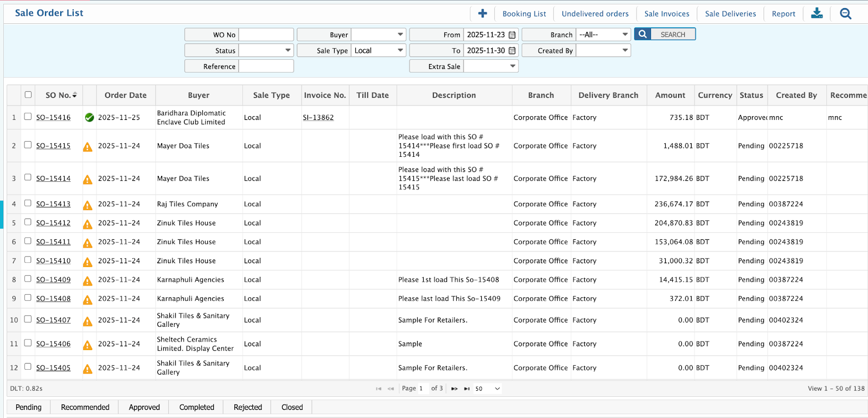
Task: Switch to the Approved tab
Action: [x=144, y=407]
